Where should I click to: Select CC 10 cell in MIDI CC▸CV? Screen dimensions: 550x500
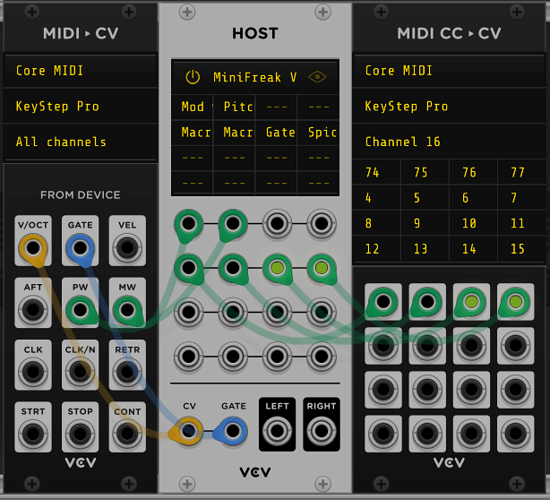tap(473, 223)
